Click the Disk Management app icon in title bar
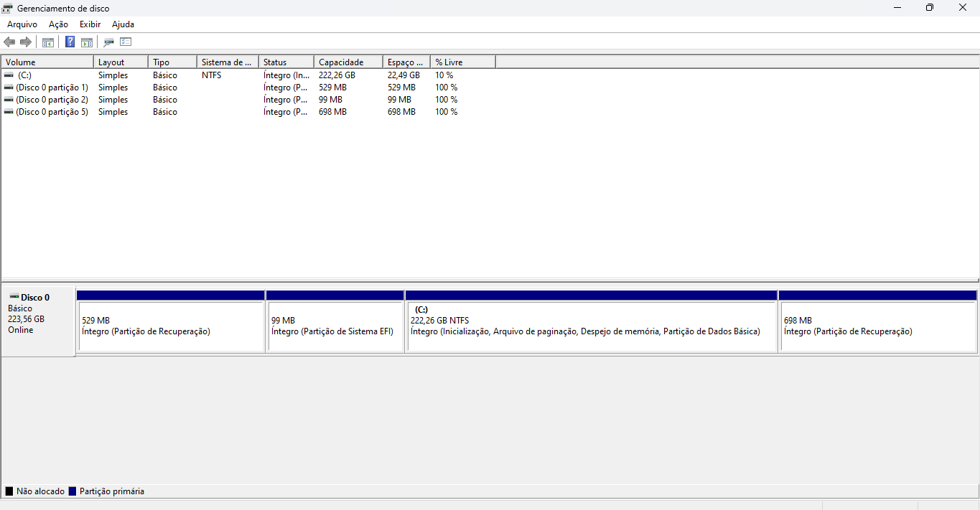This screenshot has width=980, height=510. coord(7,8)
